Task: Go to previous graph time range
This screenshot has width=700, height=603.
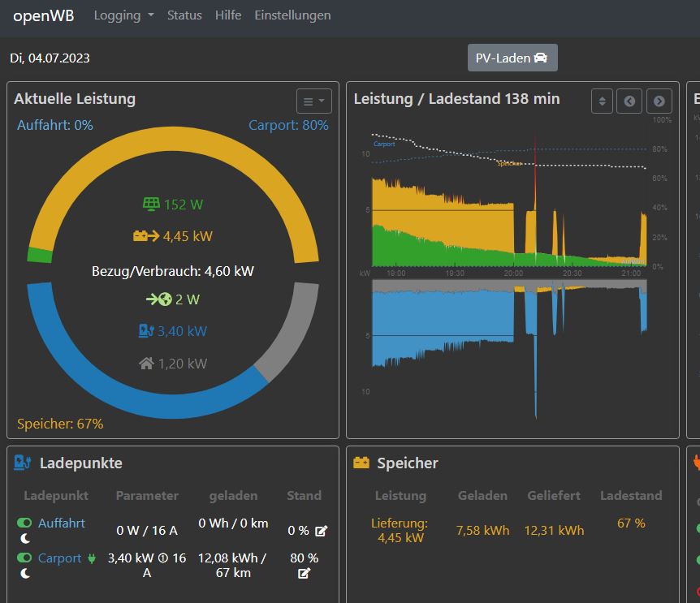Action: point(629,101)
